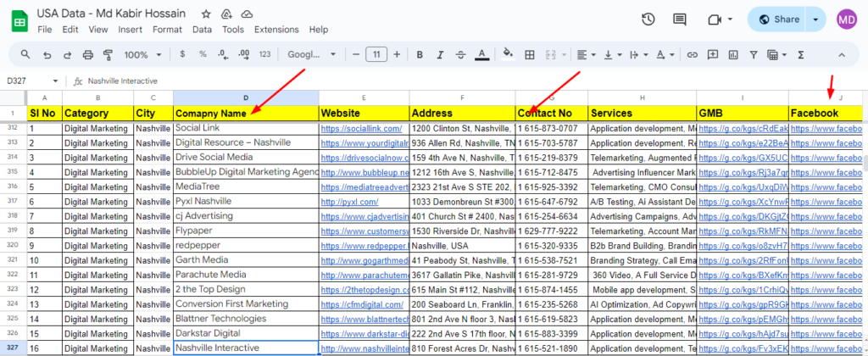Open the name box dropdown arrow
The height and width of the screenshot is (356, 868).
point(55,81)
